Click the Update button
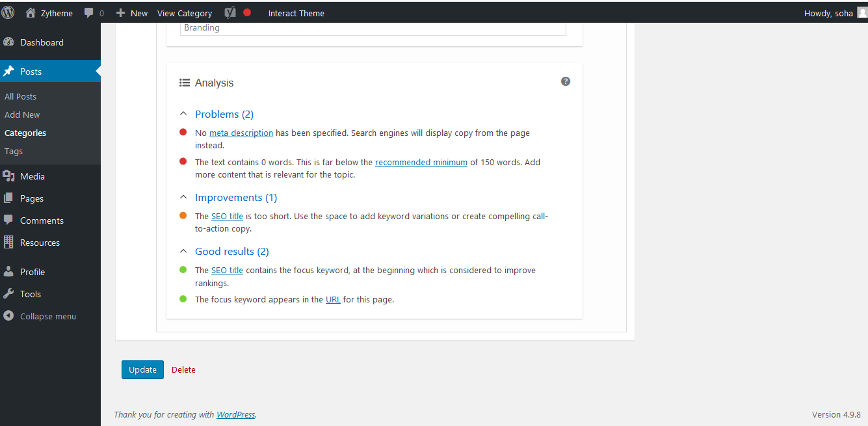Screen dimensions: 868x426 coord(142,369)
